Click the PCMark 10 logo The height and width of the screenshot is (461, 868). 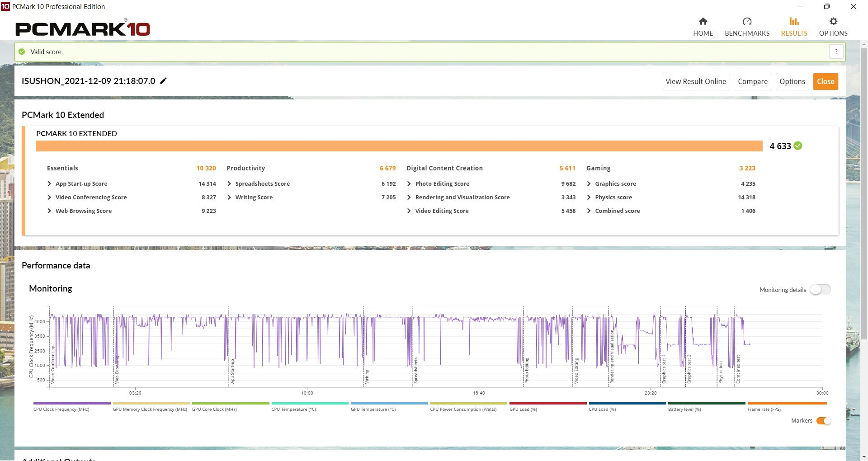[83, 28]
